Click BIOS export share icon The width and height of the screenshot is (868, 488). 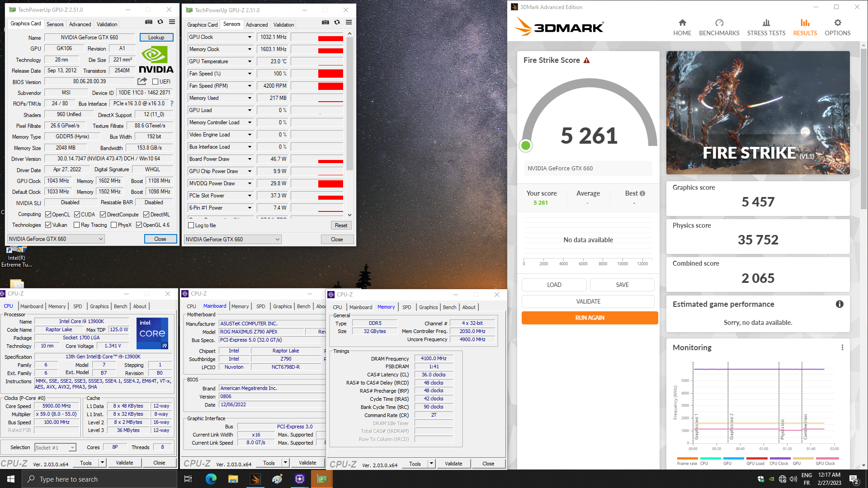point(142,81)
